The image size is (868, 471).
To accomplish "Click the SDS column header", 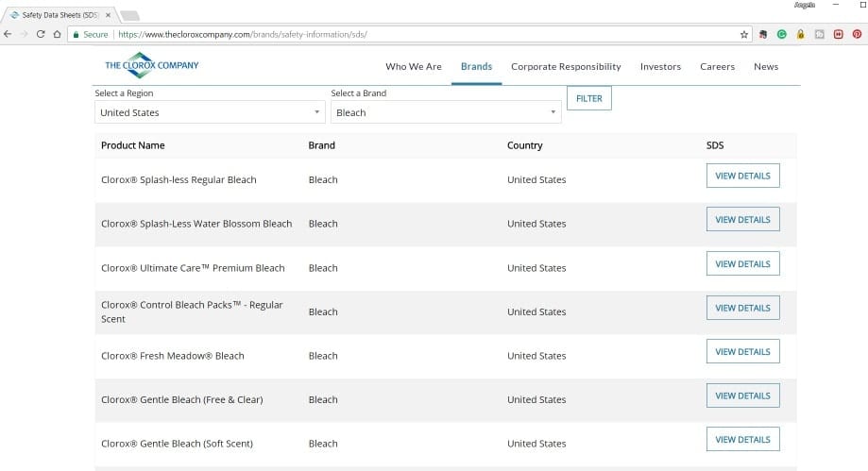I will [715, 145].
